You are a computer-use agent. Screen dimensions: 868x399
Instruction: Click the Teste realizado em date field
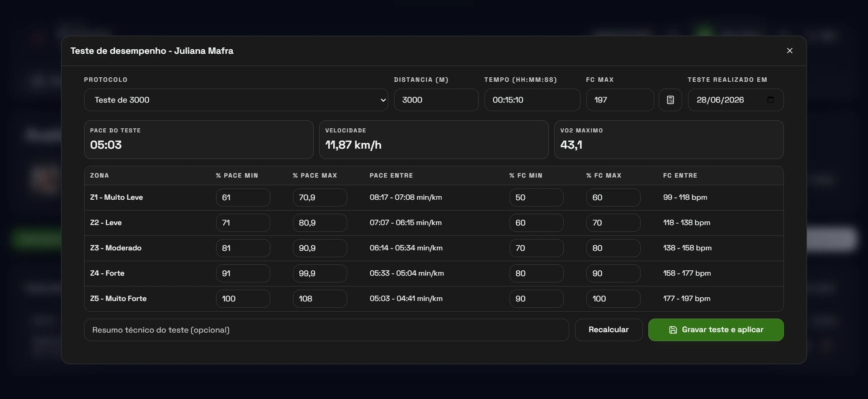[736, 100]
